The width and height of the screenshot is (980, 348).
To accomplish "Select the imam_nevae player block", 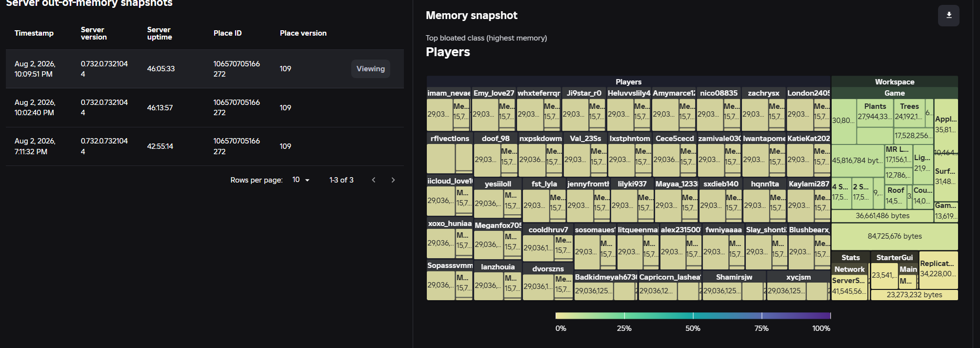I will pyautogui.click(x=449, y=93).
